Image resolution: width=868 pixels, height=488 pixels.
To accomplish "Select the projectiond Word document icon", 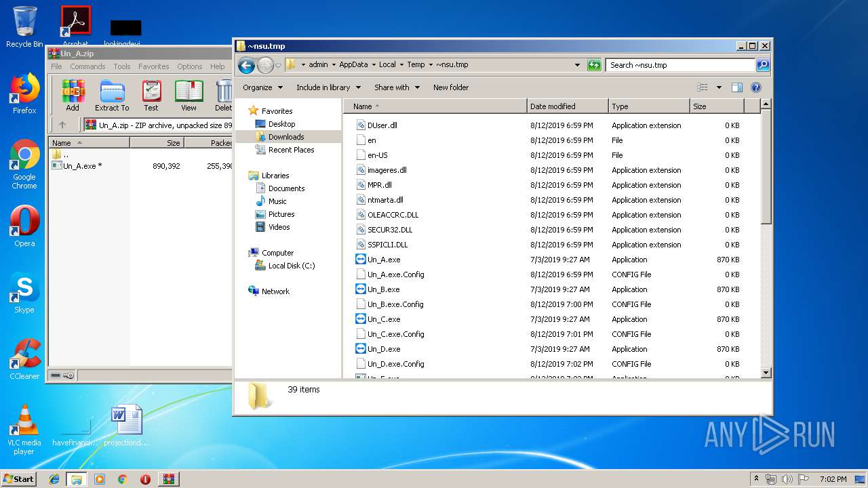I will click(x=126, y=426).
